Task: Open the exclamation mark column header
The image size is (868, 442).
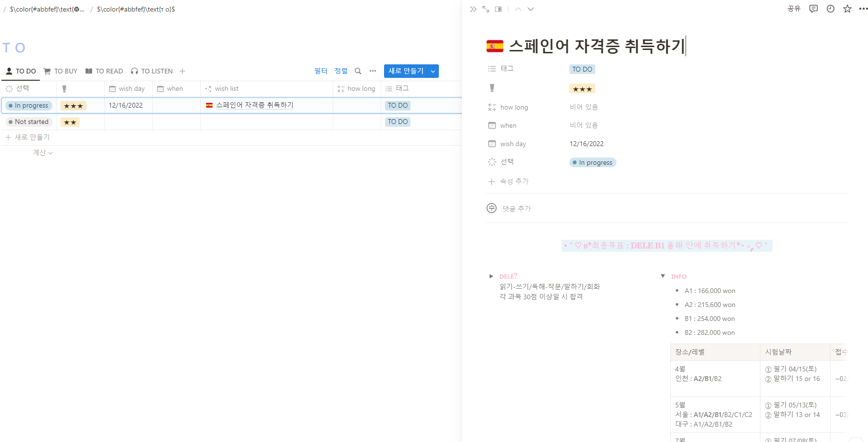Action: pyautogui.click(x=80, y=89)
